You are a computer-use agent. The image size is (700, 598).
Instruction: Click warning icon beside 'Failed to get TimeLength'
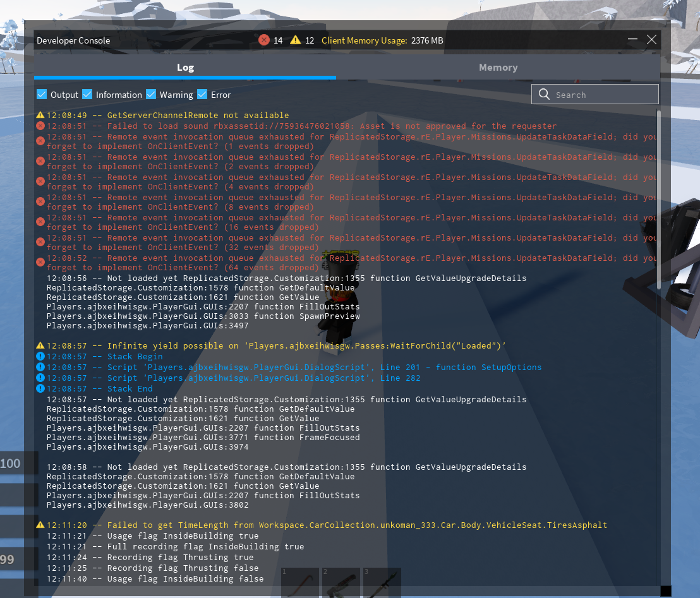(40, 525)
